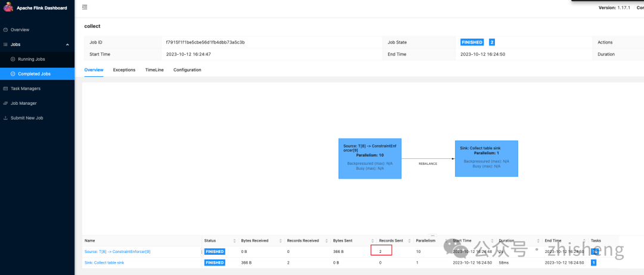Viewport: 644px width, 275px height.
Task: Sort table by Records Sent
Action: click(x=411, y=240)
